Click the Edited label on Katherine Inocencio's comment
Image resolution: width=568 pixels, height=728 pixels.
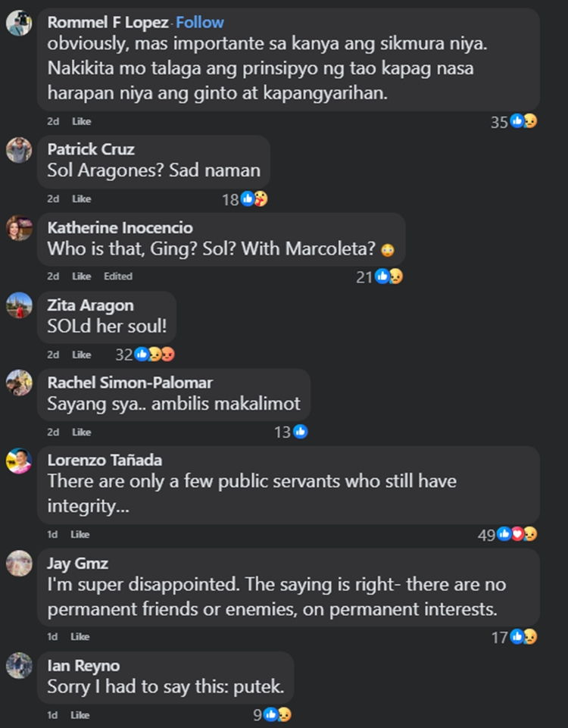coord(117,276)
